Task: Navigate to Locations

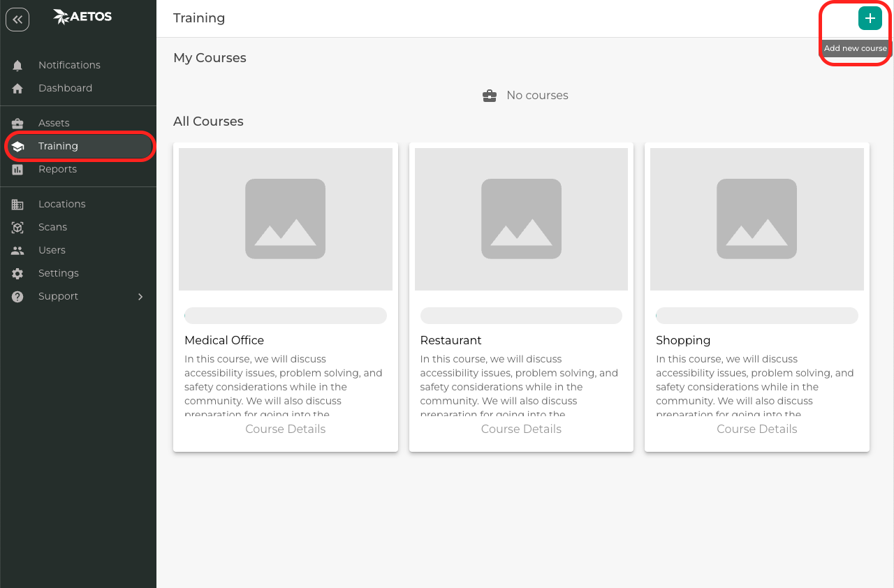Action: pyautogui.click(x=78, y=204)
